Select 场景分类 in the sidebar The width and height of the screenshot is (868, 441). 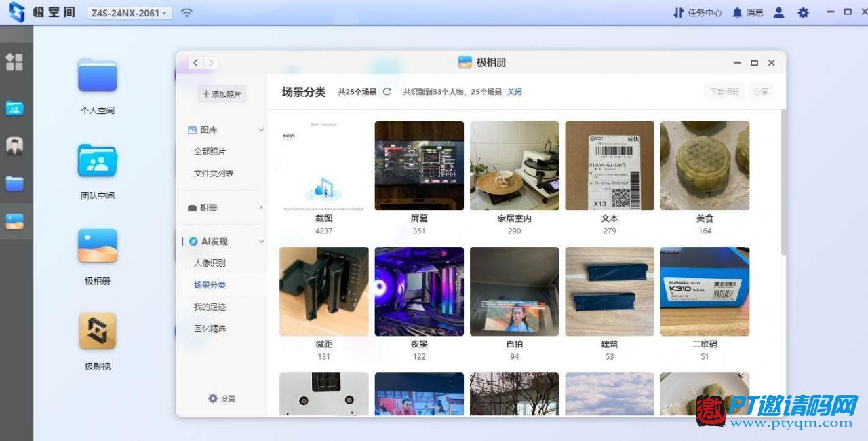click(x=210, y=285)
